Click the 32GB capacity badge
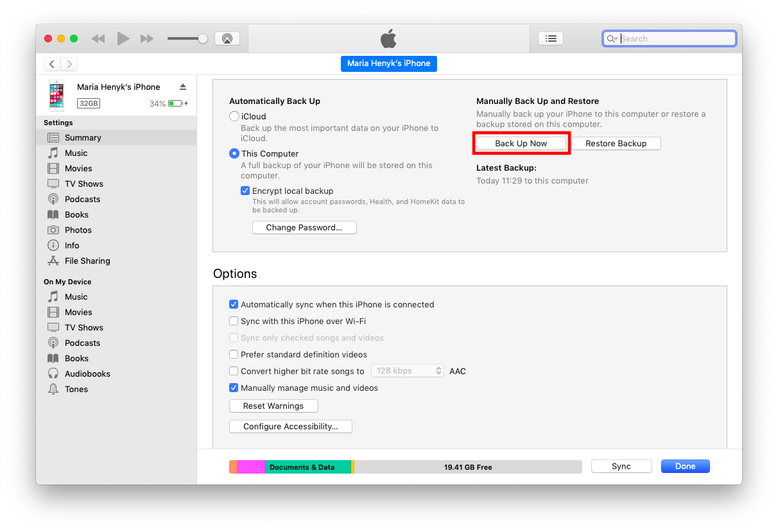Viewport: 778px width, 532px height. [89, 103]
